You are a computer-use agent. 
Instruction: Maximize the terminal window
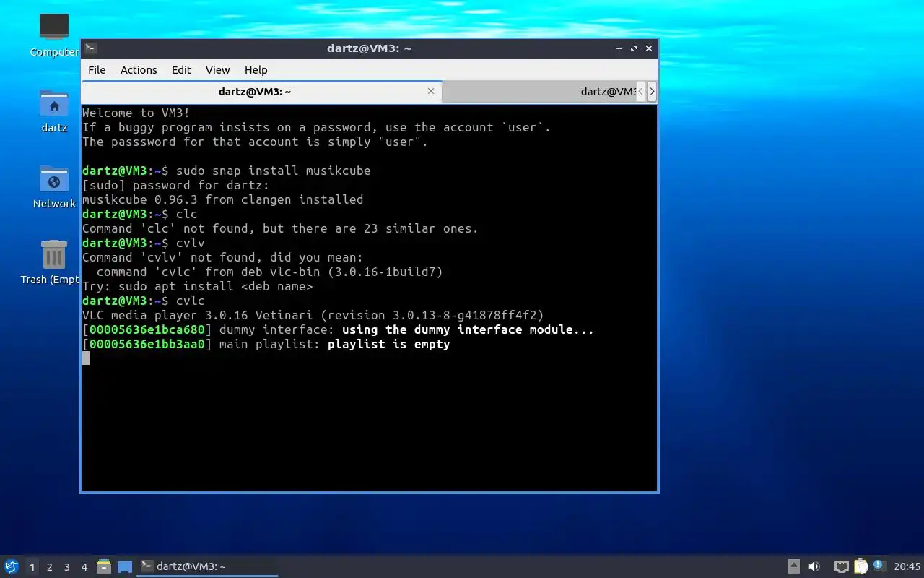point(634,48)
